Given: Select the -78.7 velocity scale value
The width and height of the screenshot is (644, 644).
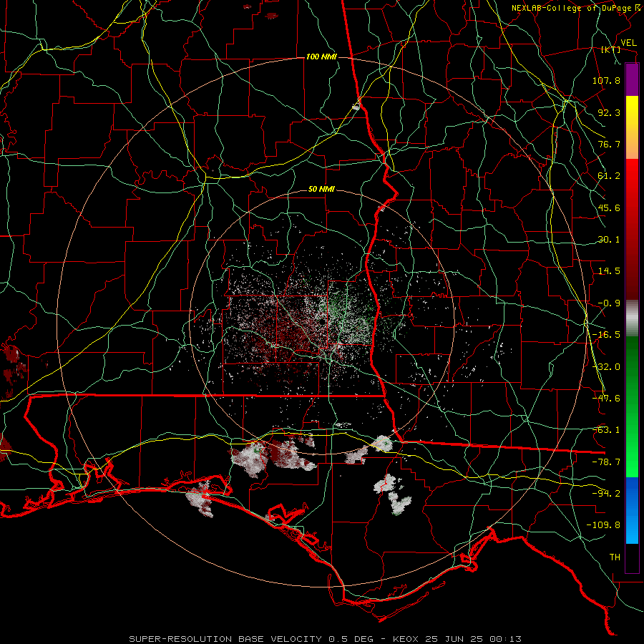Looking at the screenshot, I should coord(606,462).
